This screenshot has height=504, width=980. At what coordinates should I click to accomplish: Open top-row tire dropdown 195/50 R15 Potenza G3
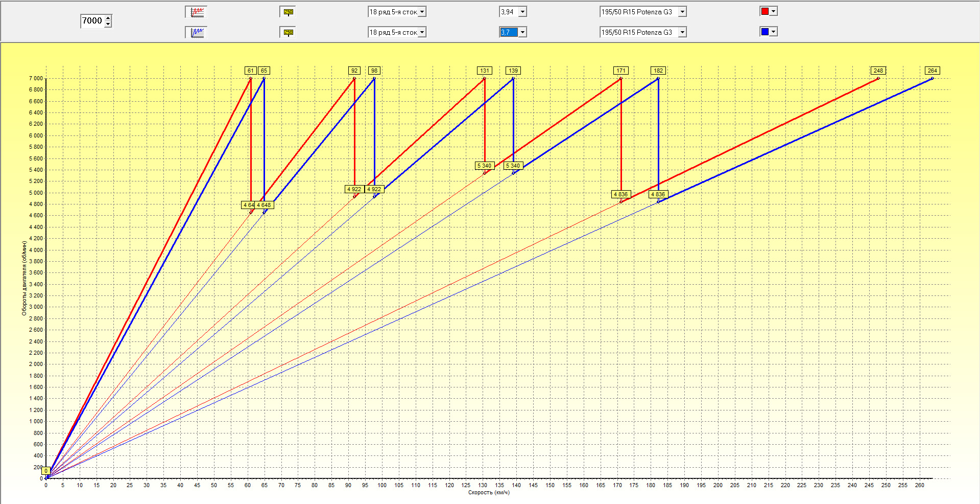pos(643,12)
